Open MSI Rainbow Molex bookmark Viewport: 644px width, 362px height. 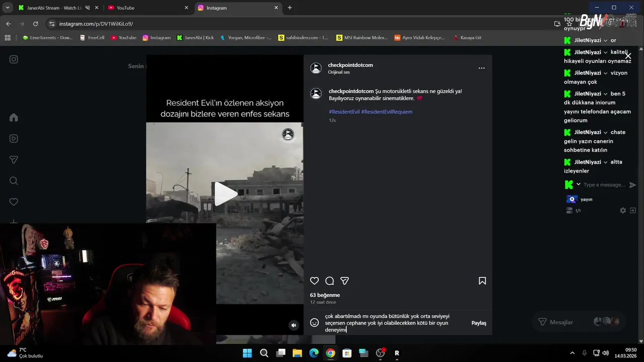click(362, 38)
